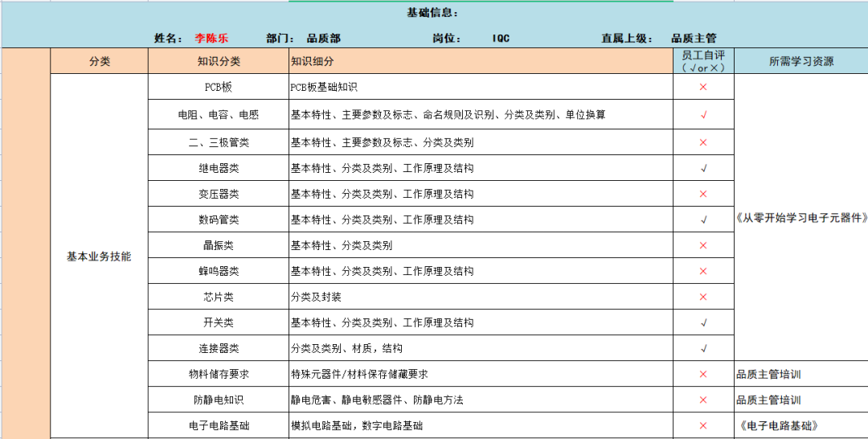The height and width of the screenshot is (439, 868).
Task: Click the × mark in 二、三极管类 row
Action: pyautogui.click(x=703, y=142)
